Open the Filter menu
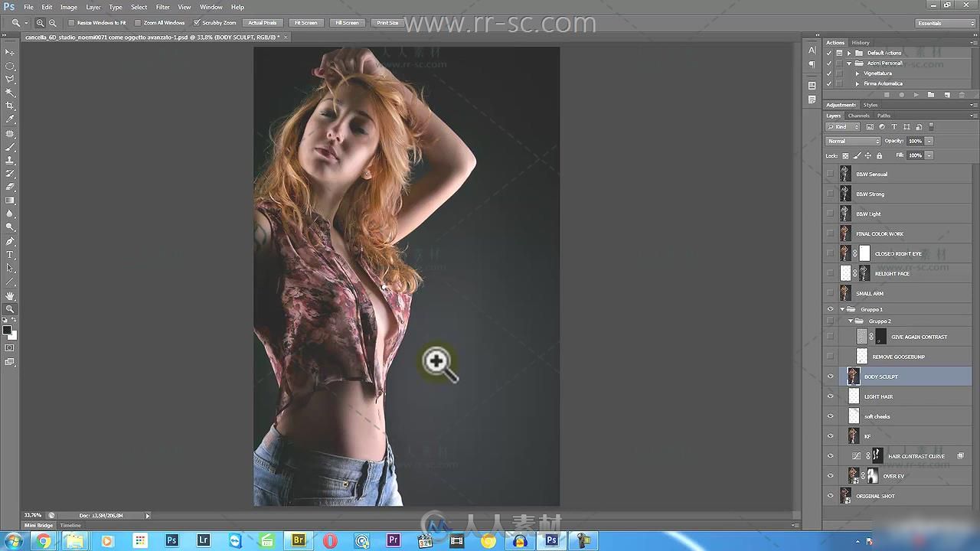Viewport: 980px width, 551px height. point(162,7)
